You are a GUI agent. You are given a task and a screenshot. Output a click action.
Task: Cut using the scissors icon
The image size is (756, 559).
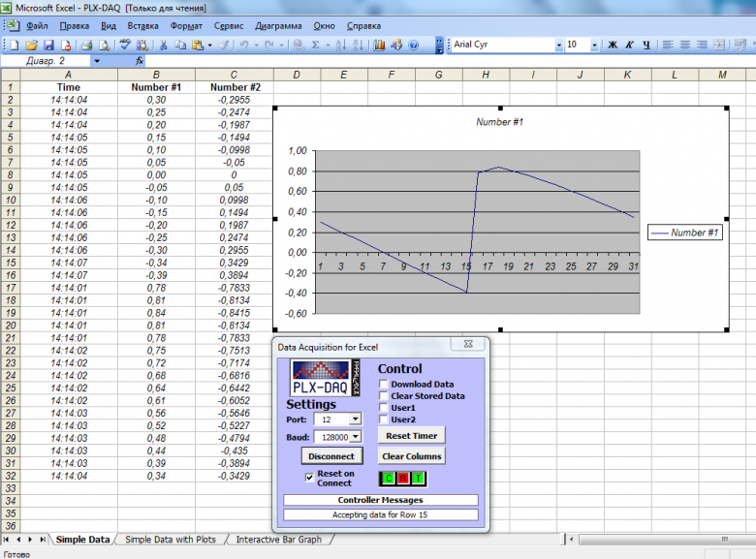(164, 46)
